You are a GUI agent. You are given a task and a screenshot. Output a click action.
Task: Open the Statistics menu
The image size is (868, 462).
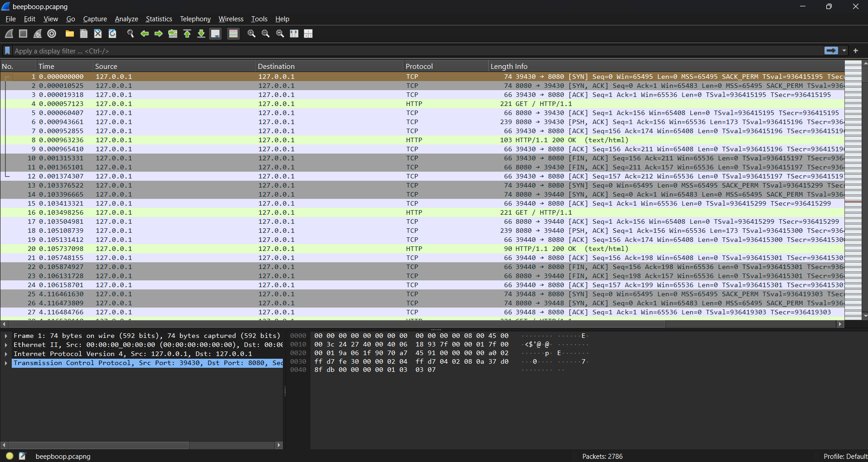point(159,19)
